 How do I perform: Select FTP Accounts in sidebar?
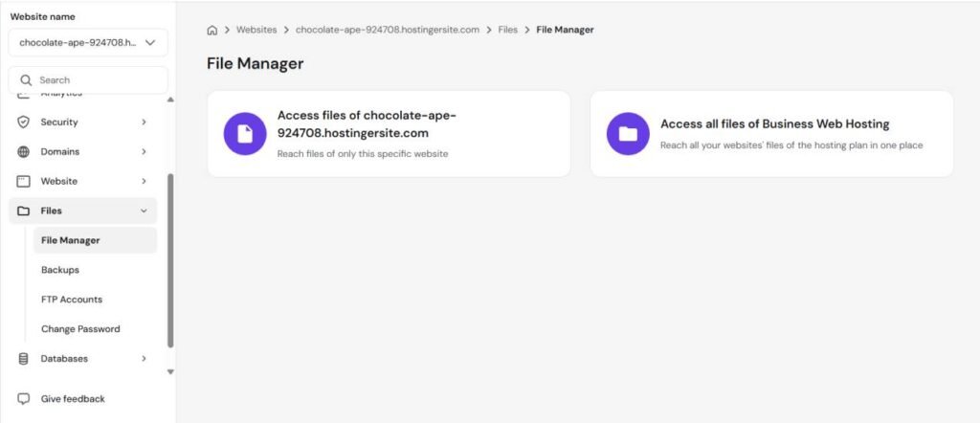coord(72,300)
